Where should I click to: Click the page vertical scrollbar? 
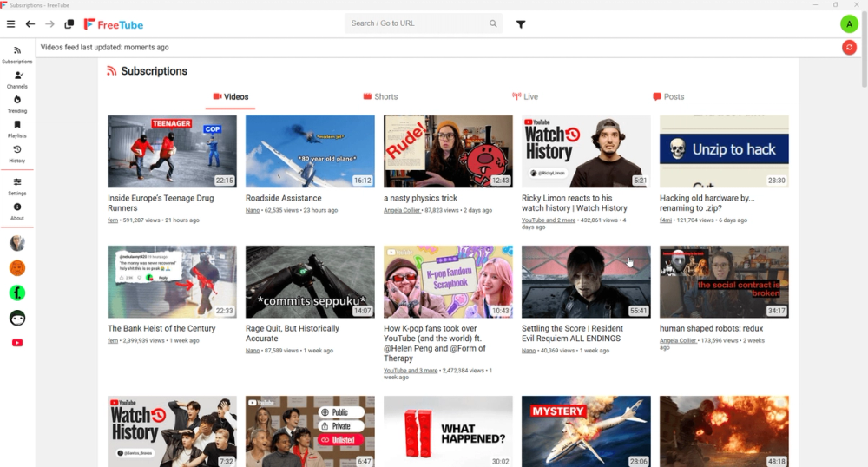(x=865, y=49)
